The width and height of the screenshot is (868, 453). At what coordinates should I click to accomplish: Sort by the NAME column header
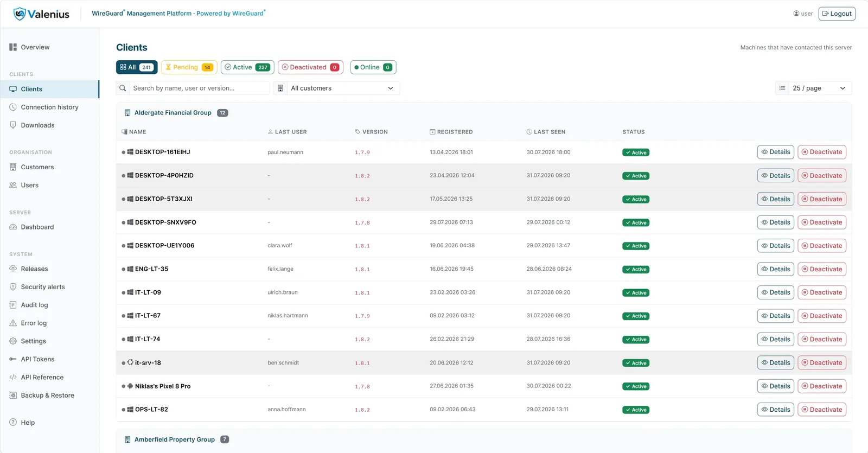point(134,132)
